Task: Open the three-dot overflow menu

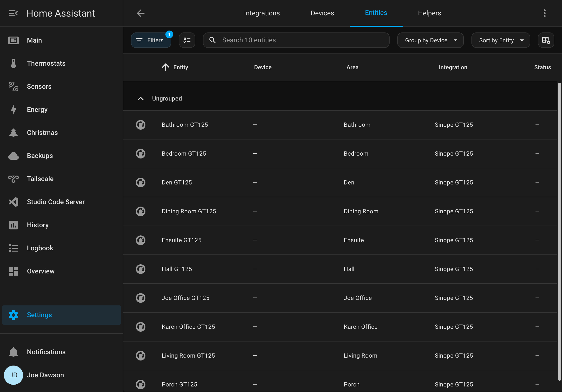Action: [x=545, y=13]
